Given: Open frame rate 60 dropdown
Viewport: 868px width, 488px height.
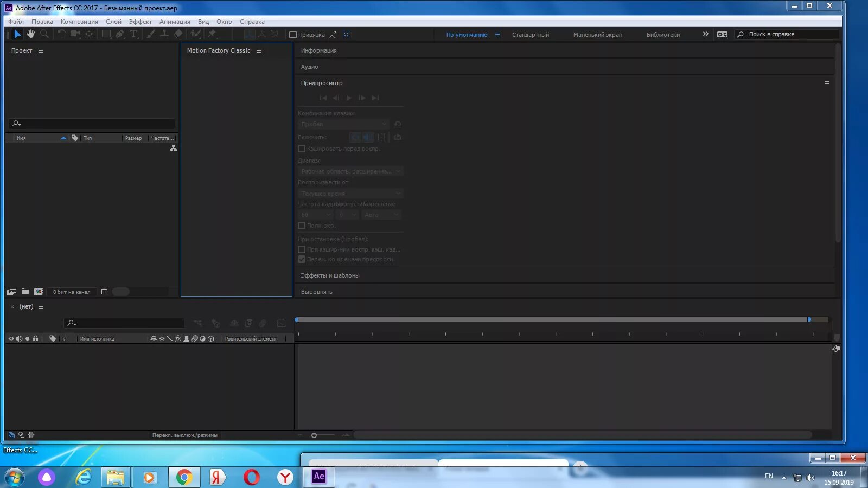Looking at the screenshot, I should [315, 215].
